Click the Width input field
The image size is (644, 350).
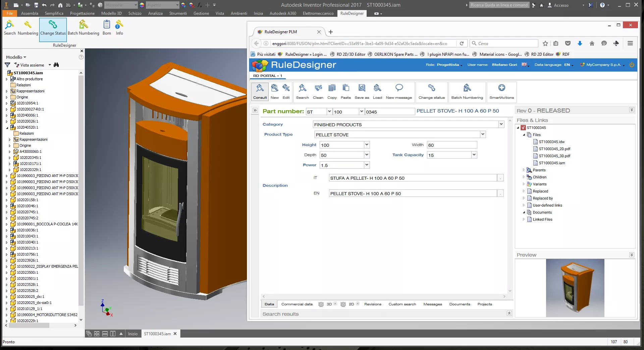[x=452, y=145]
